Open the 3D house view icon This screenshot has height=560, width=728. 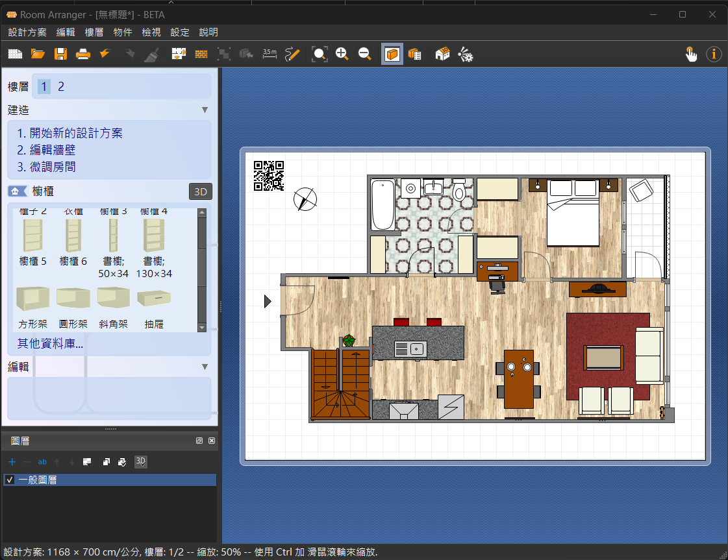point(442,55)
